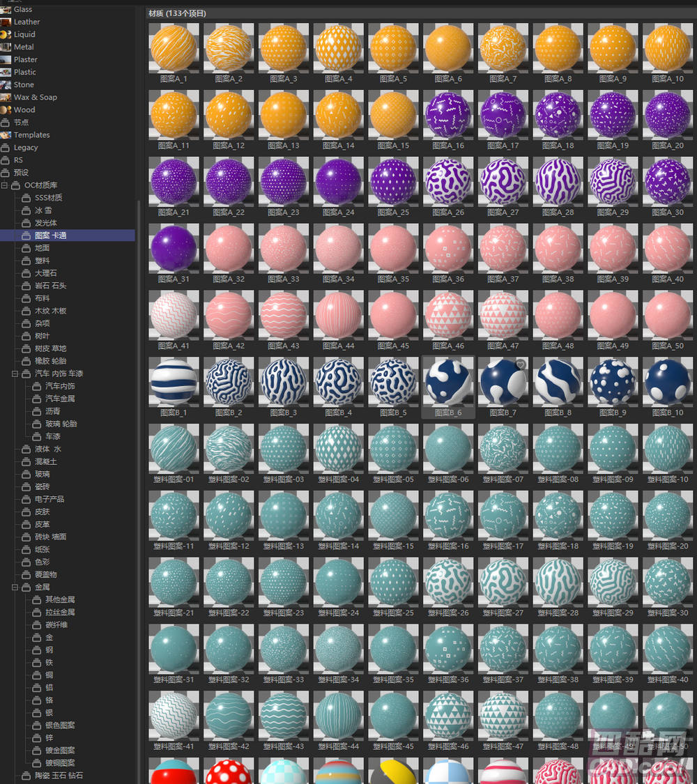Collapse the 汽车 内饰 车漆 folder

click(x=15, y=374)
